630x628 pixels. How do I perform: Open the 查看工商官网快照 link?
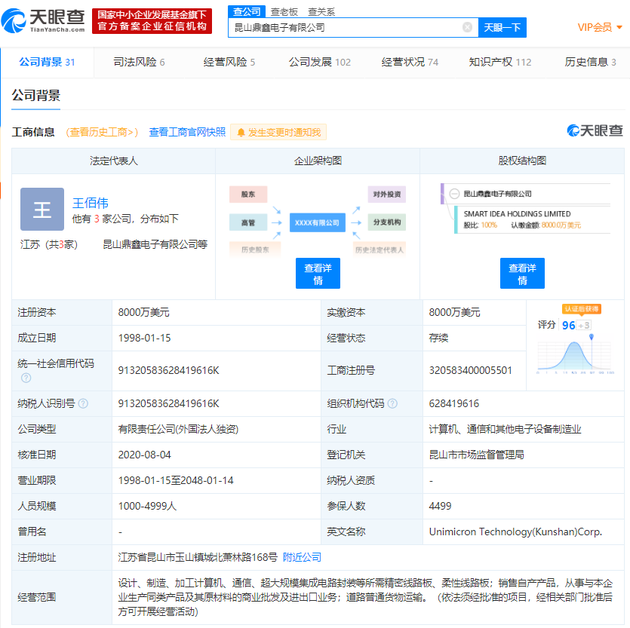pyautogui.click(x=187, y=132)
